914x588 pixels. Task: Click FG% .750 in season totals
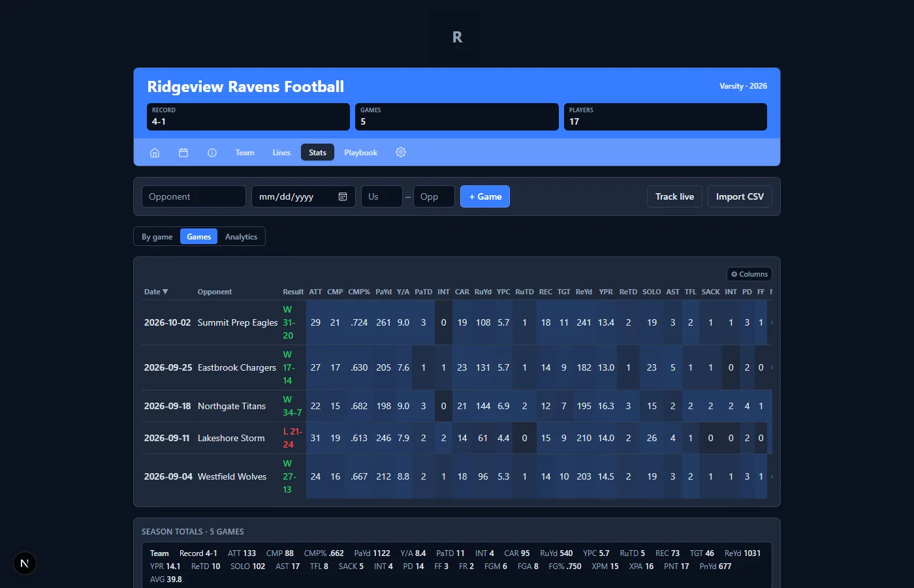[565, 566]
